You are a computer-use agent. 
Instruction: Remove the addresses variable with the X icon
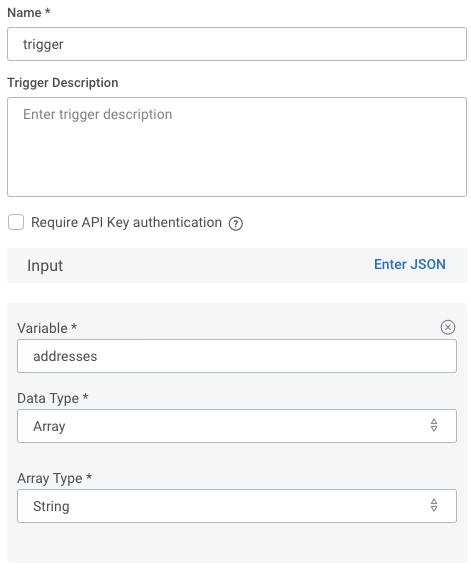click(x=448, y=327)
